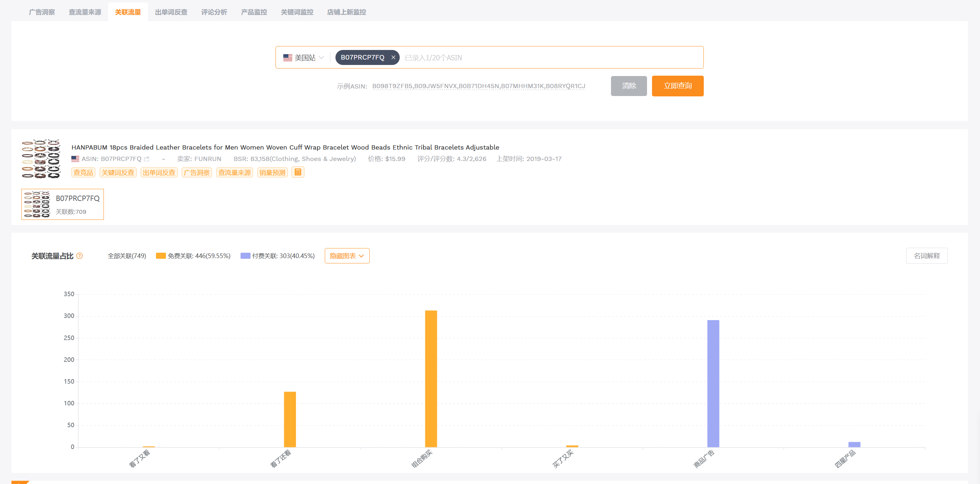Open external link icon beside ASIN
The height and width of the screenshot is (484, 980).
147,159
